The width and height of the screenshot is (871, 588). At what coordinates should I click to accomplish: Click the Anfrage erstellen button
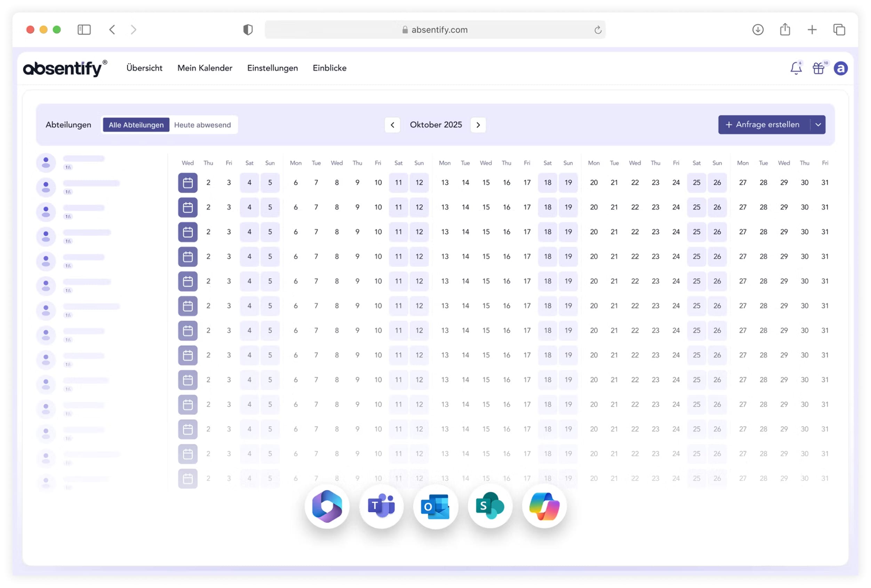(x=763, y=125)
